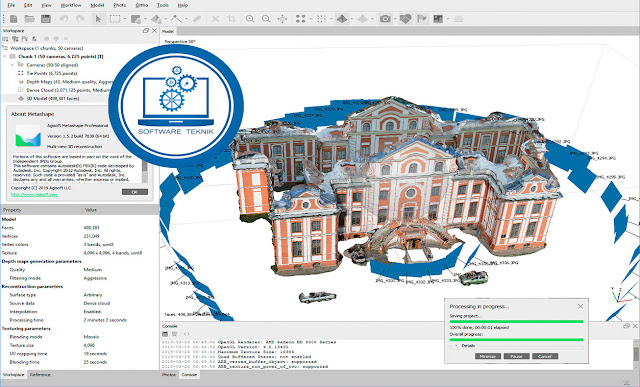The height and width of the screenshot is (387, 640).
Task: Open the File menu
Action: 11,5
